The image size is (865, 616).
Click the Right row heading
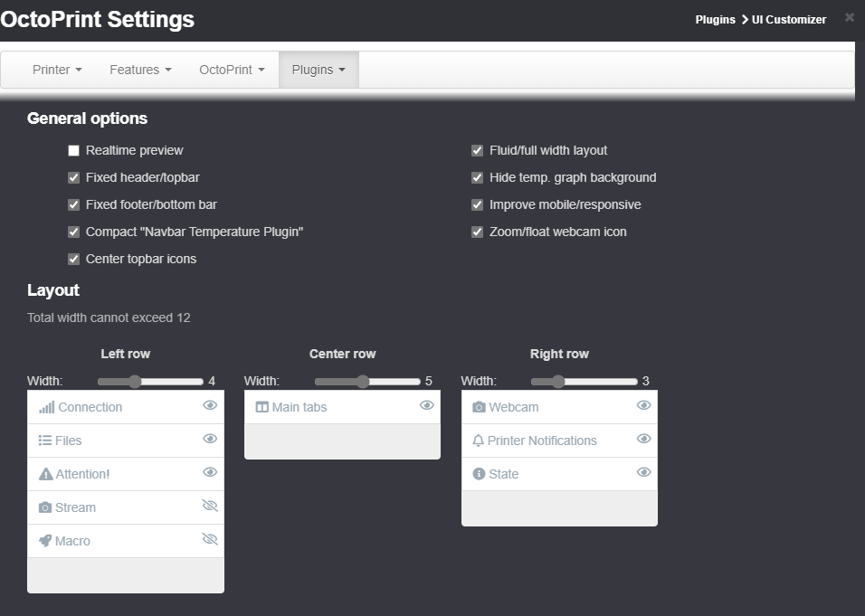coord(559,354)
